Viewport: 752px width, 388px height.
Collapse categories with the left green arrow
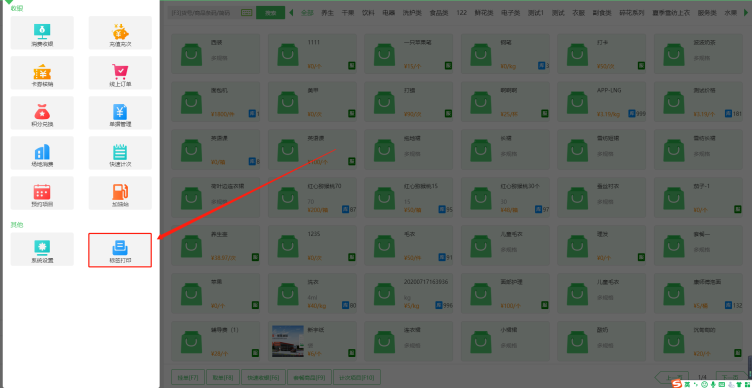291,13
